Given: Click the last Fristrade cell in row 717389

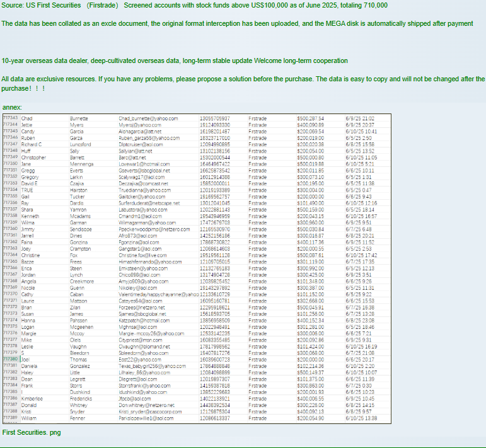Looking at the screenshot, I should point(258,418).
